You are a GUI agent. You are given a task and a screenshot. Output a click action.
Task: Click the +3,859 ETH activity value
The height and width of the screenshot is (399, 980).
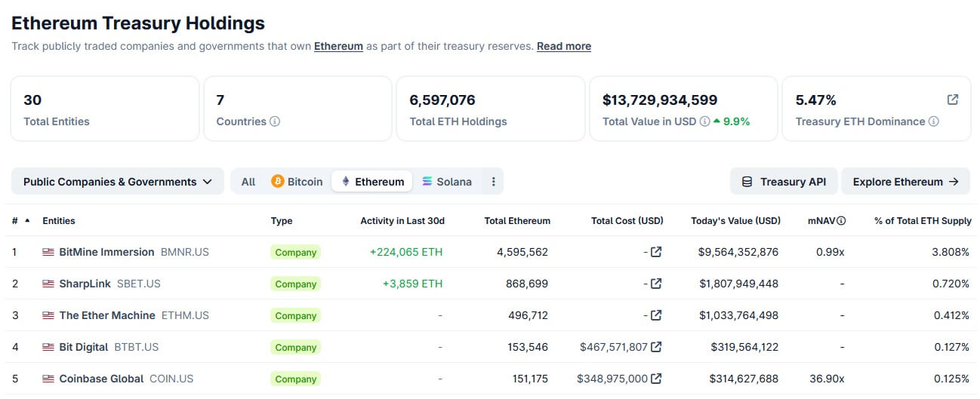413,284
